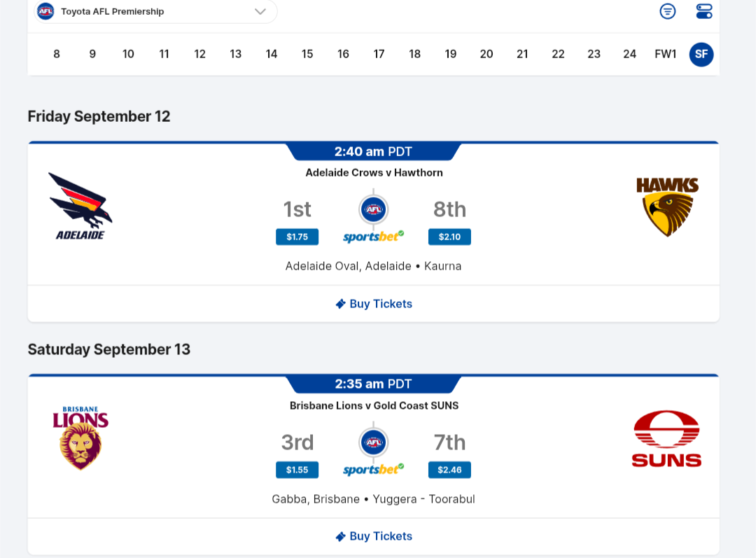
Task: Go to round 24
Action: (x=629, y=54)
